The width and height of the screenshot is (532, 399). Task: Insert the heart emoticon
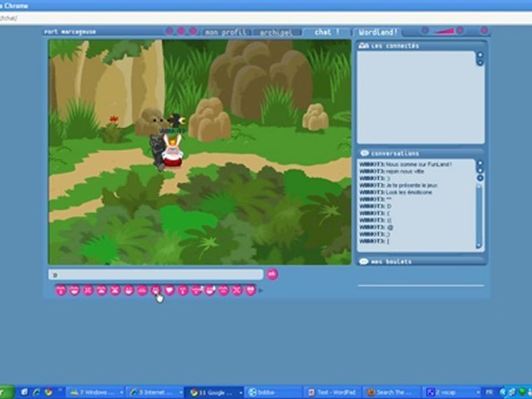170,290
